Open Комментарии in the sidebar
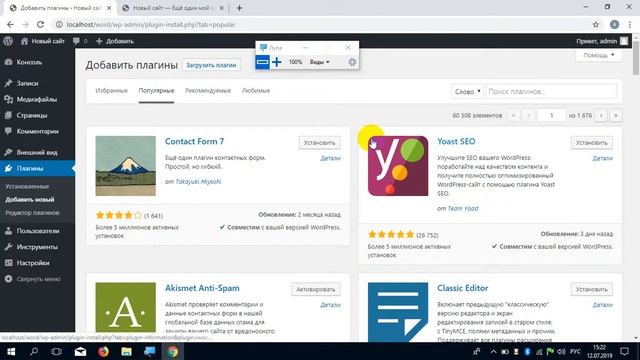 coord(38,131)
